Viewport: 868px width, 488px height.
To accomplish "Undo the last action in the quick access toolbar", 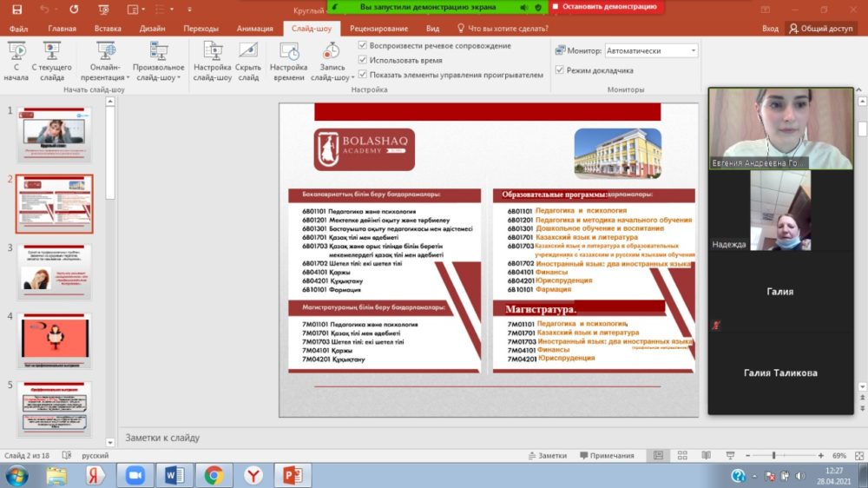I will (44, 10).
